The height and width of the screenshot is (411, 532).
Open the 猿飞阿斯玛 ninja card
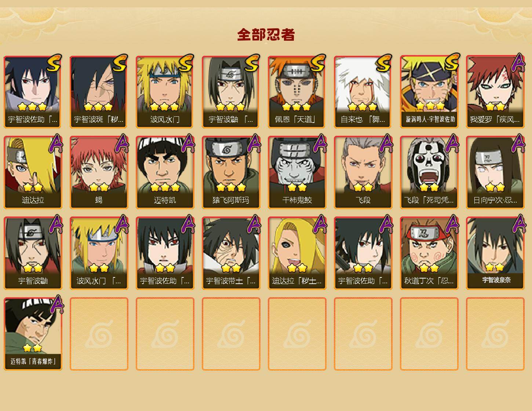coord(231,172)
